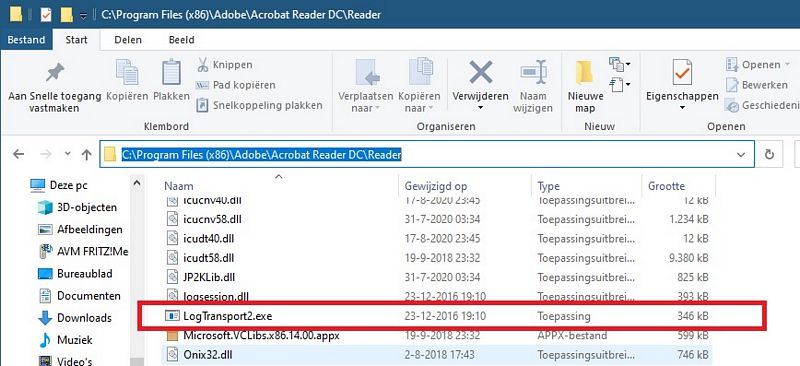Select Downloads in the navigation pane

click(x=74, y=318)
